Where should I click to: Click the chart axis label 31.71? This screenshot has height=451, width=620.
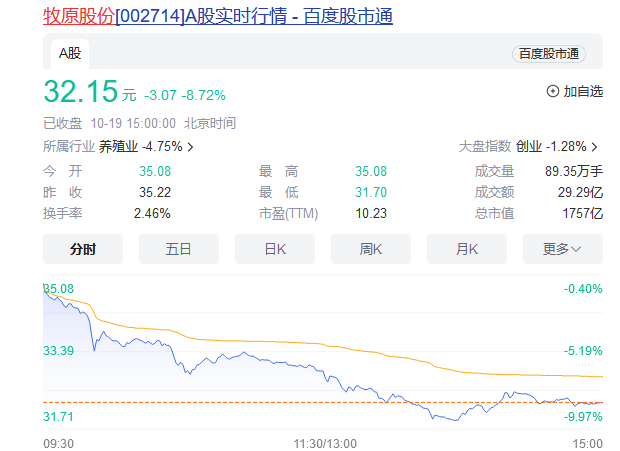(x=59, y=417)
